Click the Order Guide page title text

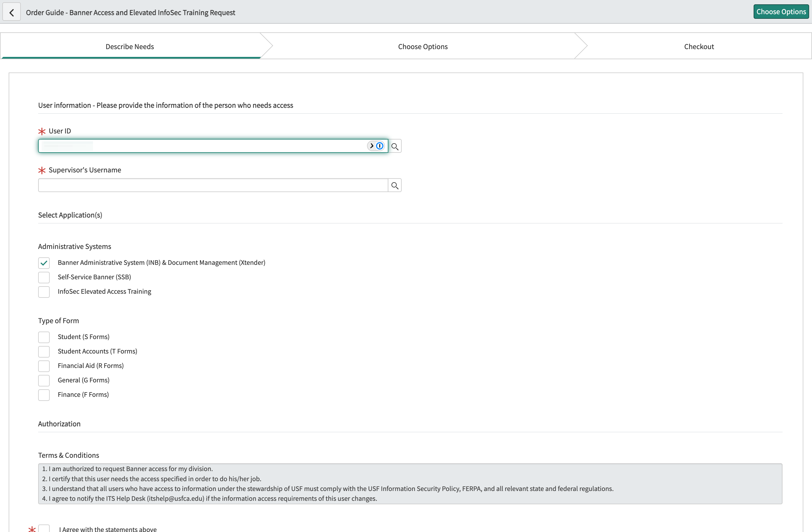point(131,13)
